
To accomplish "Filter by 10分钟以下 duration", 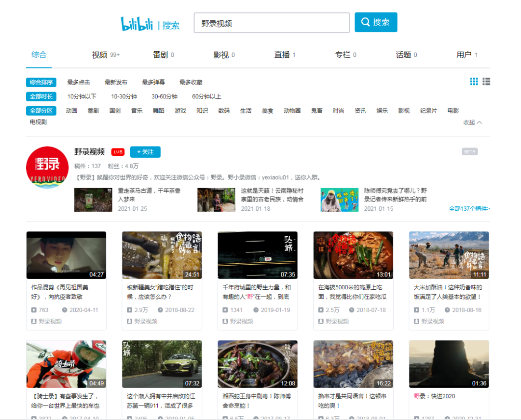I will click(82, 96).
